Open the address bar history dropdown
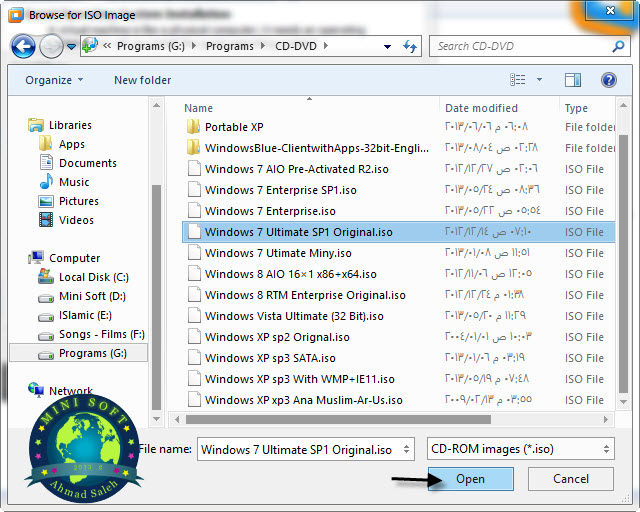This screenshot has height=512, width=640. (x=387, y=47)
